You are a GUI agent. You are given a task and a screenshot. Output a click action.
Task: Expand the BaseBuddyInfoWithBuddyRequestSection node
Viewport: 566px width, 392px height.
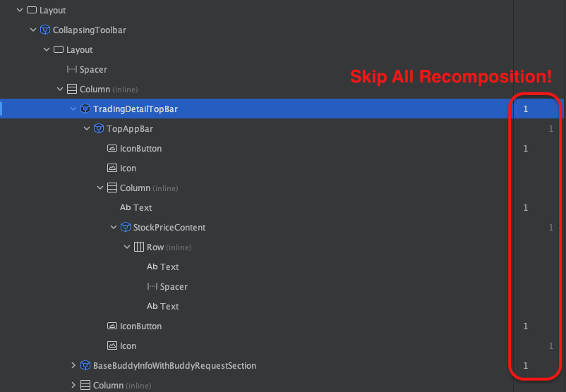[x=73, y=365]
